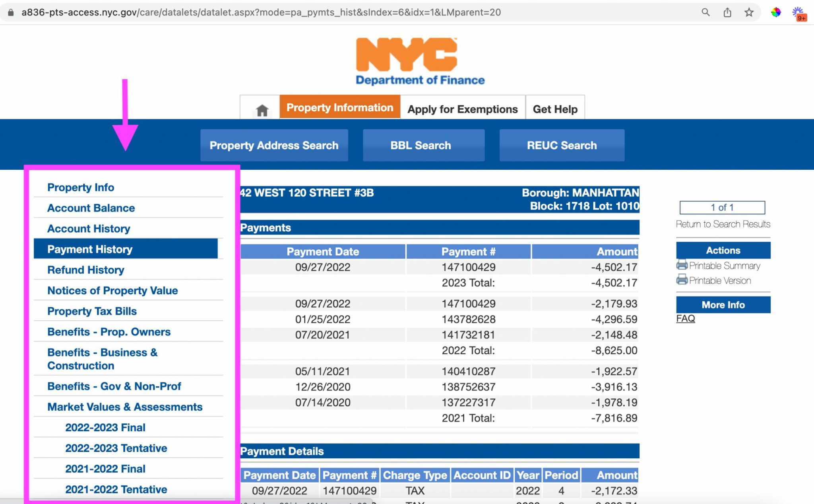Open the Property Information tab
Image resolution: width=814 pixels, height=504 pixels.
tap(338, 108)
